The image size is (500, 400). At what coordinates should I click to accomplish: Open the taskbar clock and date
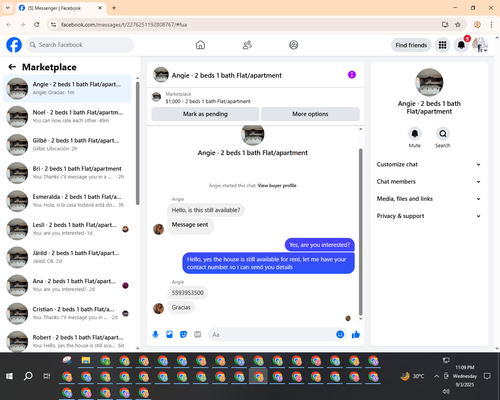tap(465, 376)
